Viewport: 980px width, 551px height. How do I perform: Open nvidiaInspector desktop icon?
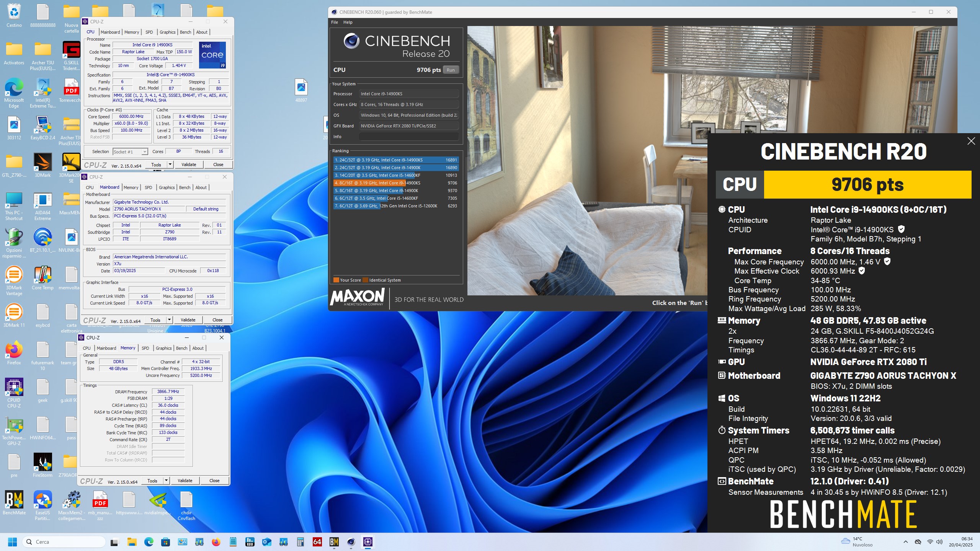click(158, 503)
